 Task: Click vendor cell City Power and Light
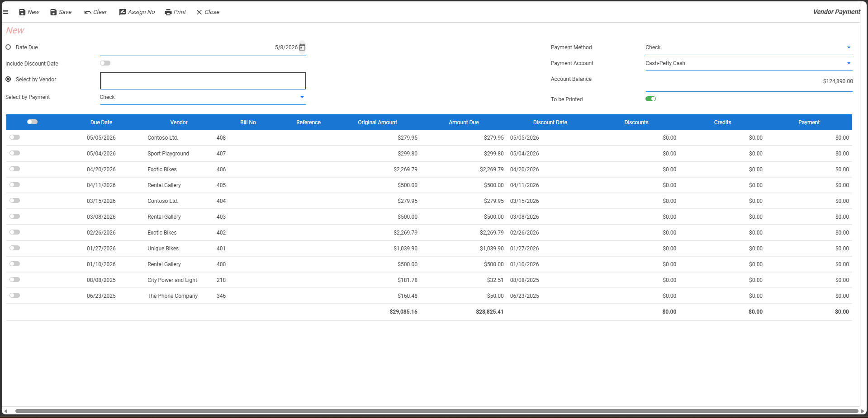pyautogui.click(x=172, y=280)
